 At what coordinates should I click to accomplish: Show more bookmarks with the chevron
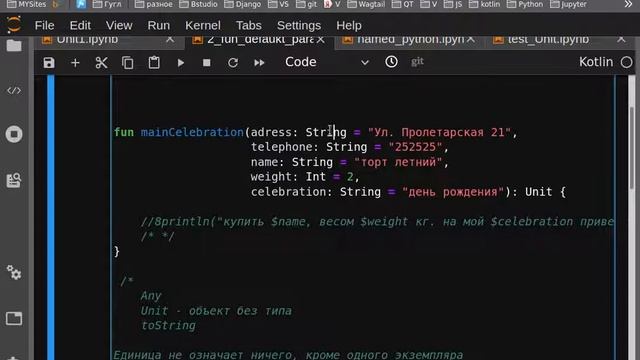coord(628,4)
